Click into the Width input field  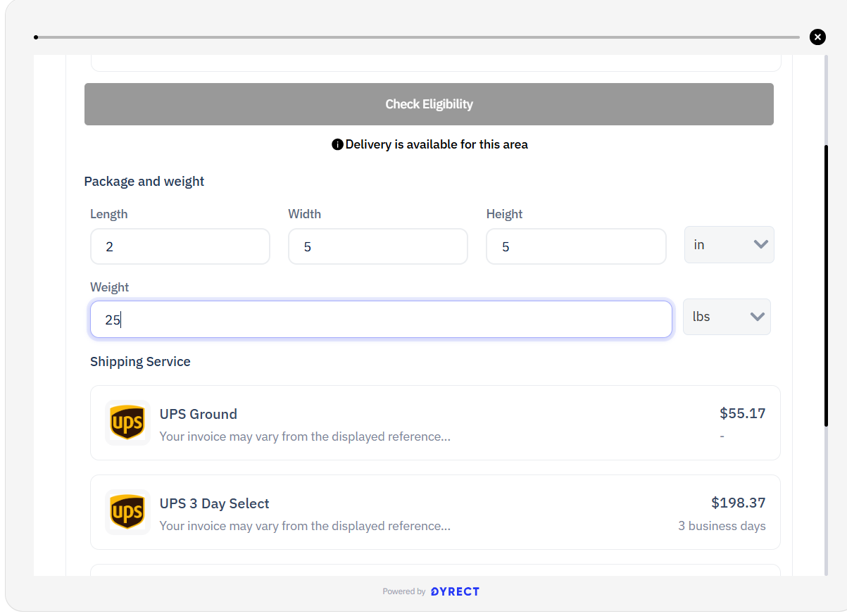coord(377,246)
